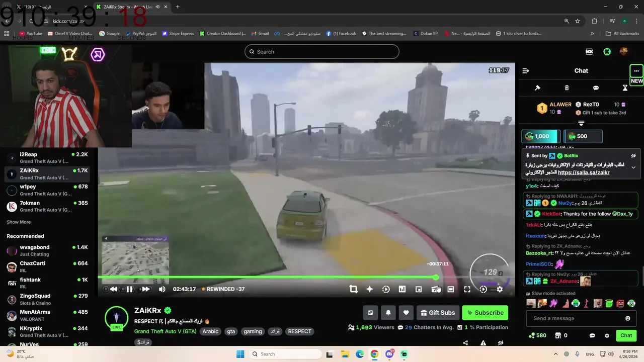Click the green stream progress bar
This screenshot has width=644, height=362.
267,277
